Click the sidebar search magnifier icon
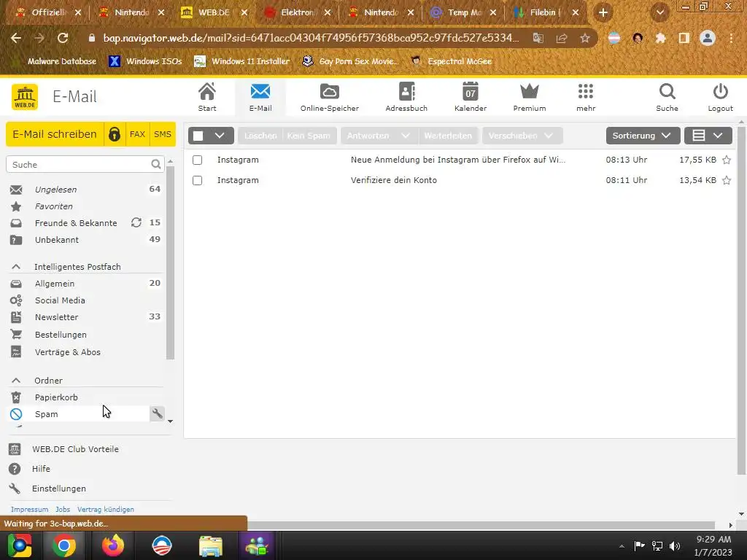Screen dimensions: 747x560 (156, 164)
